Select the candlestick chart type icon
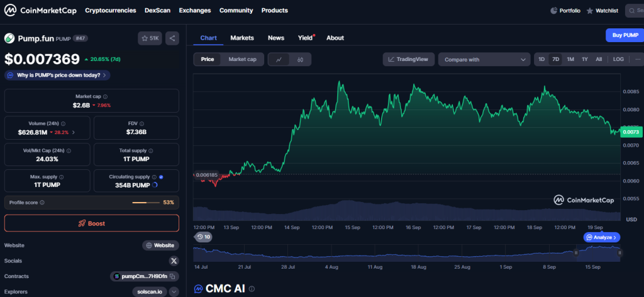 coord(300,60)
